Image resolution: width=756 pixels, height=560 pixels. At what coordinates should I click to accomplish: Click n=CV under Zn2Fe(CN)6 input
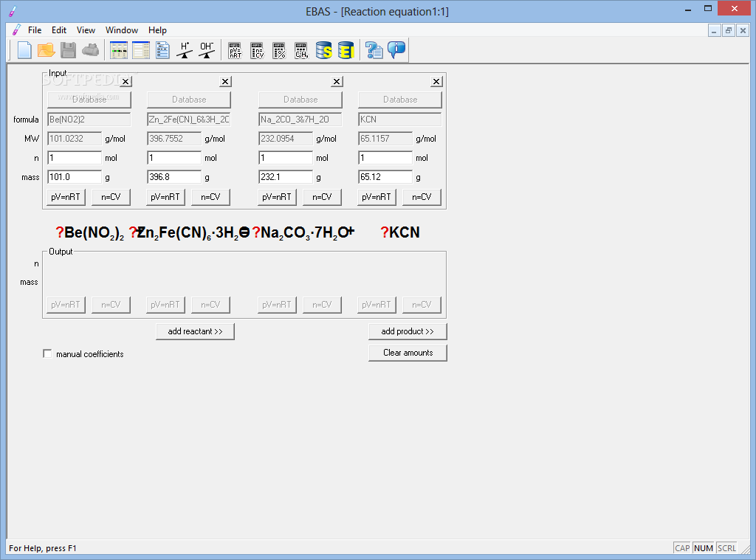pos(210,197)
